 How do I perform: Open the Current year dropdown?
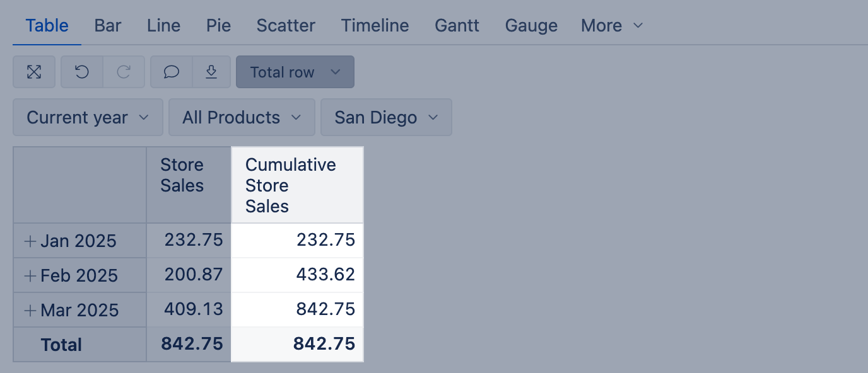tap(88, 117)
